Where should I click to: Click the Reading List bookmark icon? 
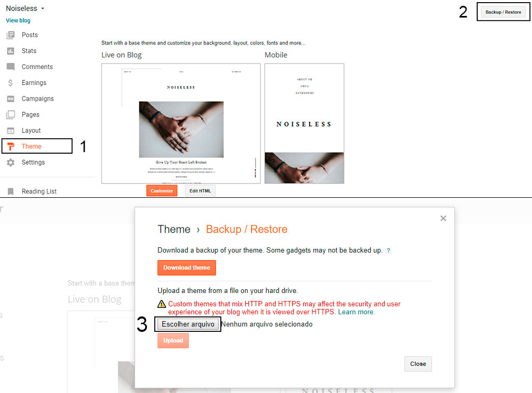[x=11, y=191]
